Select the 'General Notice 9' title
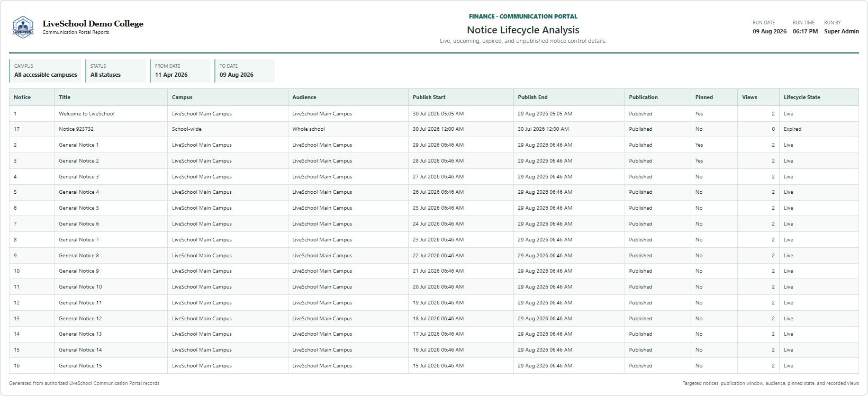868x396 pixels. tap(79, 271)
